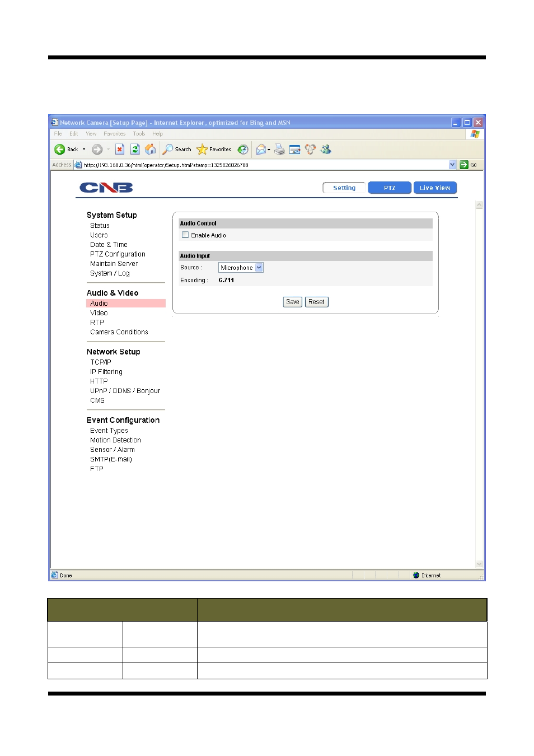534x756 pixels.
Task: Open the Tools menu
Action: click(139, 134)
